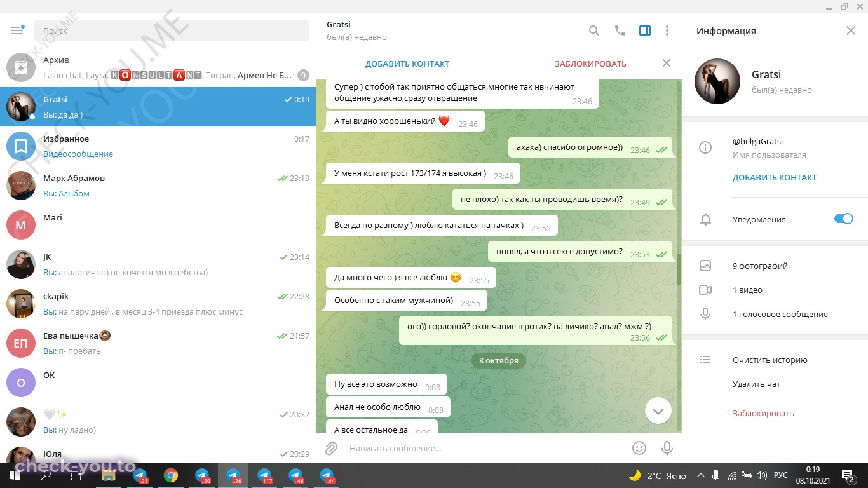Open the three-dot chat options menu

pos(667,30)
